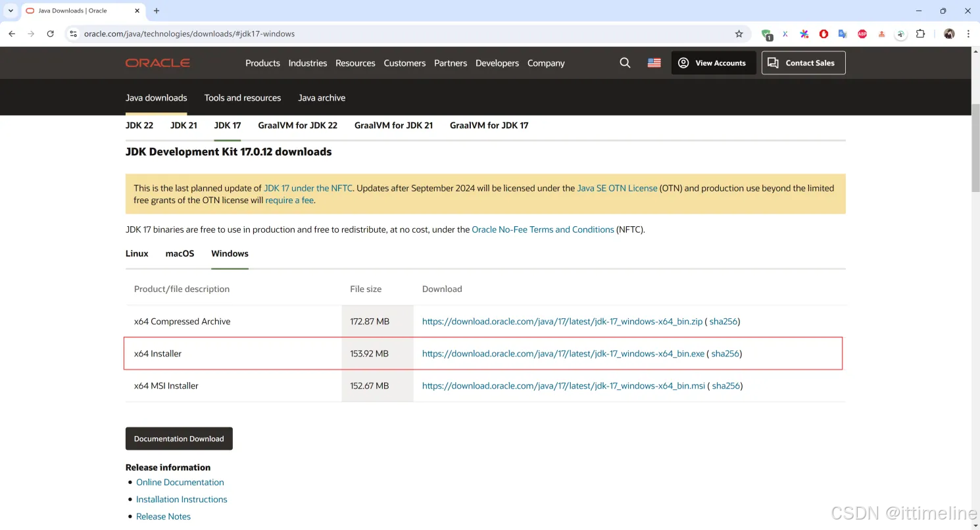Screen dimensions: 980x530
Task: Select the macOS platform tab
Action: 180,253
